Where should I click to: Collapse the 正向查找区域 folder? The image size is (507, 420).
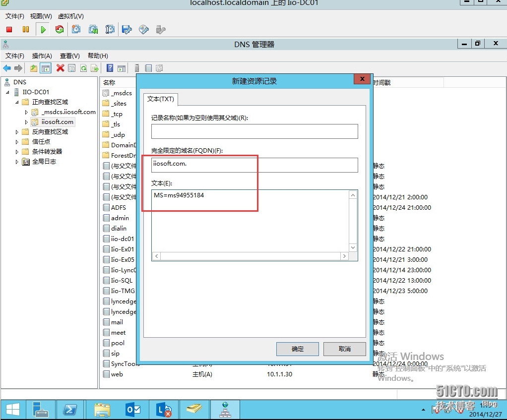pyautogui.click(x=17, y=102)
